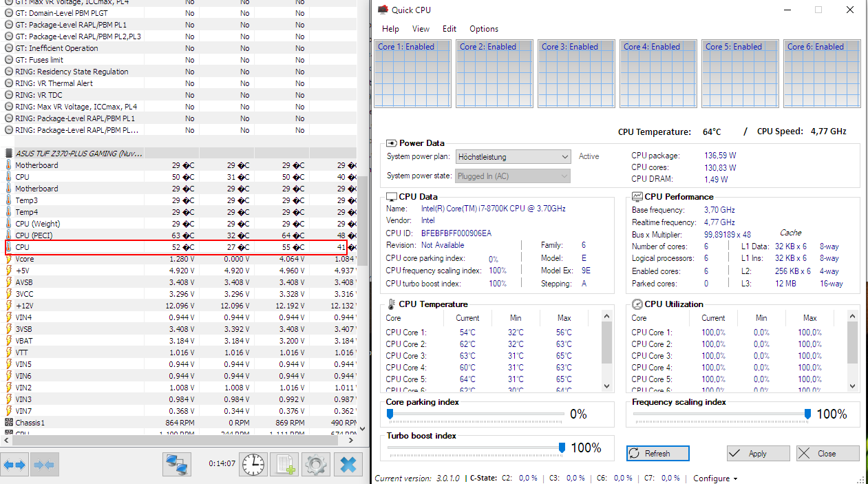Click the lightning icon beside VTT
The image size is (868, 484).
click(x=8, y=353)
